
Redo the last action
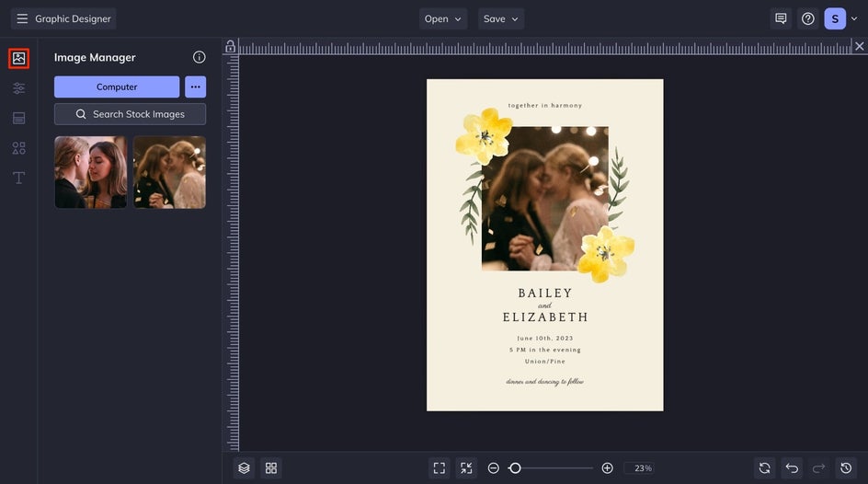click(x=818, y=468)
